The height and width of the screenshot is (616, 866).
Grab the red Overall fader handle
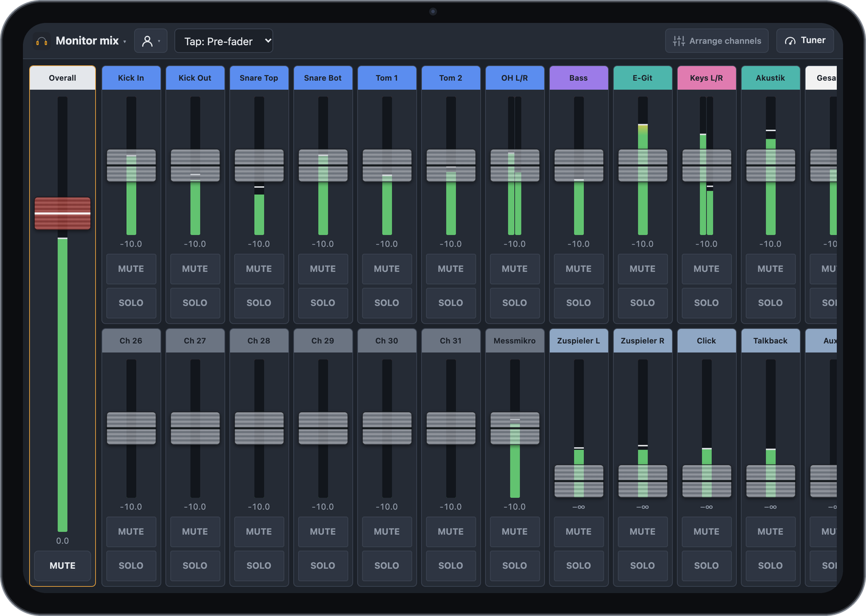pyautogui.click(x=62, y=213)
